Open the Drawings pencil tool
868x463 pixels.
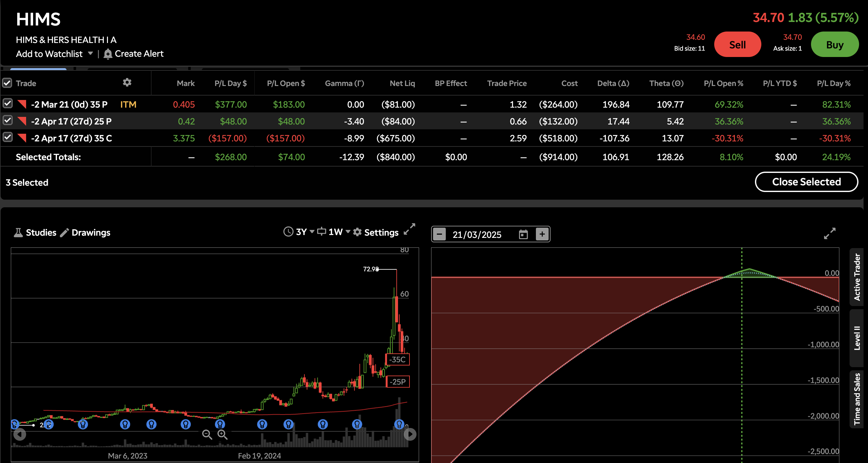(x=64, y=232)
